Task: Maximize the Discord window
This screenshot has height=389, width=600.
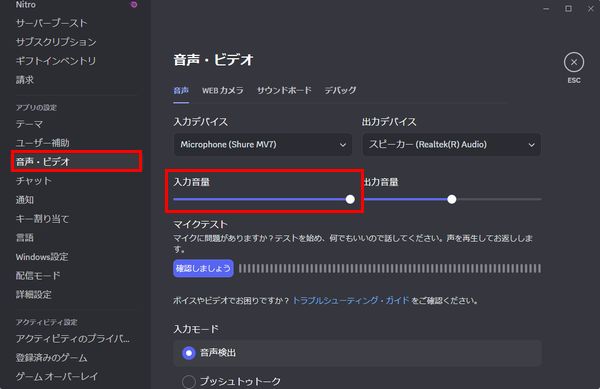Action: [568, 8]
